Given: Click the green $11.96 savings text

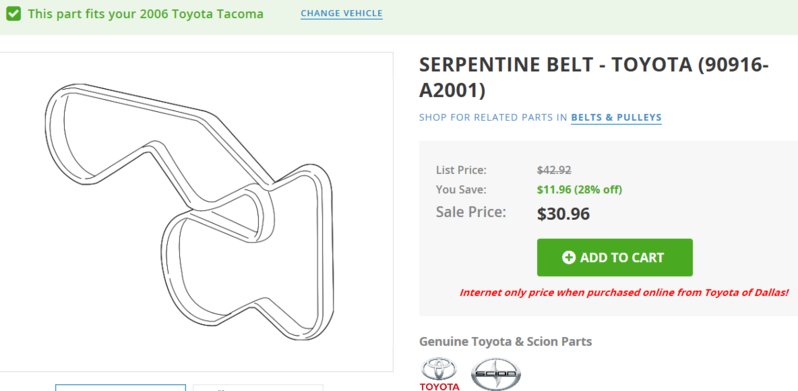Looking at the screenshot, I should click(579, 190).
